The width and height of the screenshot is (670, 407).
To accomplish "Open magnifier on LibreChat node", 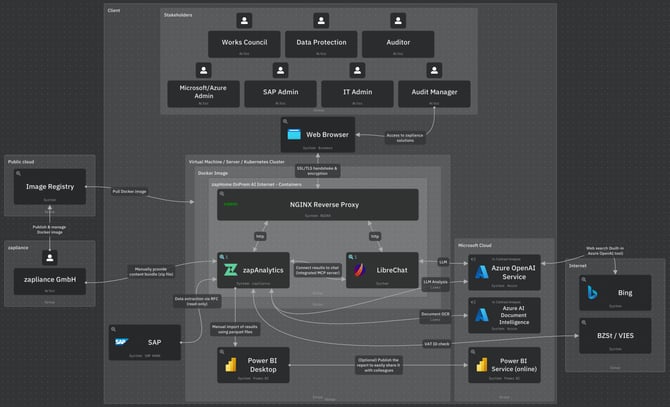I will 351,257.
